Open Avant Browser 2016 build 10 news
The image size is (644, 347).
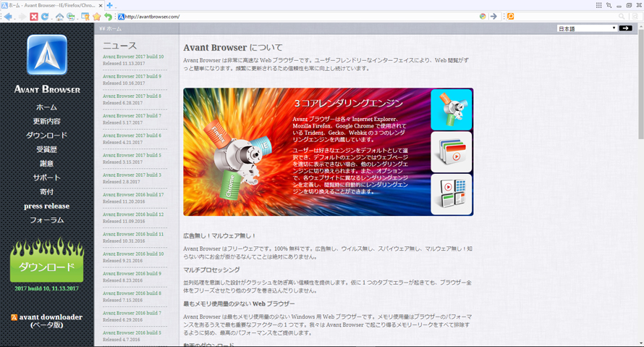[x=133, y=254]
